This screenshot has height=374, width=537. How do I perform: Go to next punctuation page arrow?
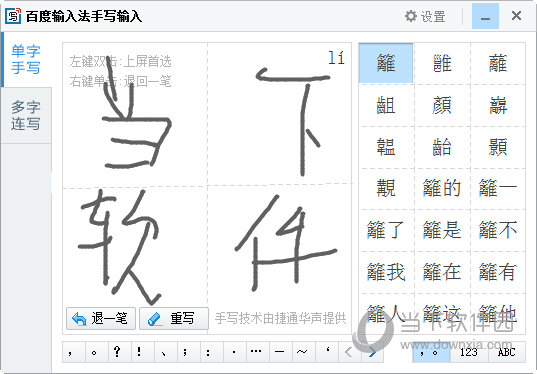372,352
